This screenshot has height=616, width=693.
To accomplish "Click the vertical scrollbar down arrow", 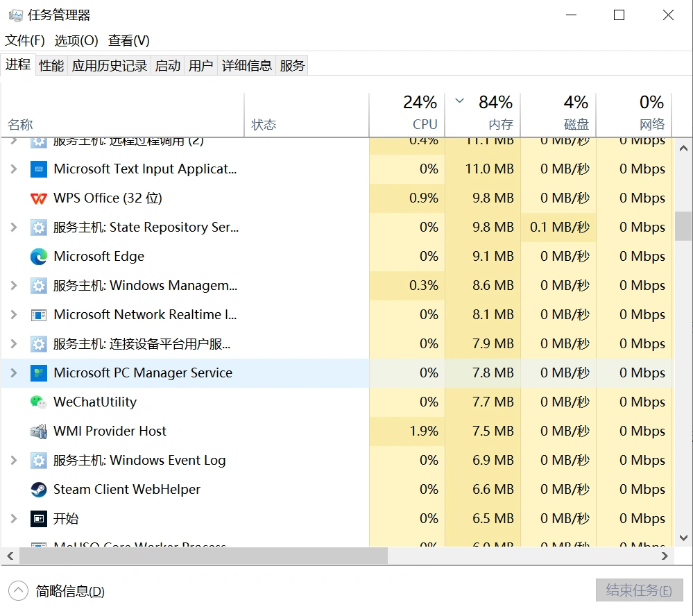I will click(x=683, y=538).
